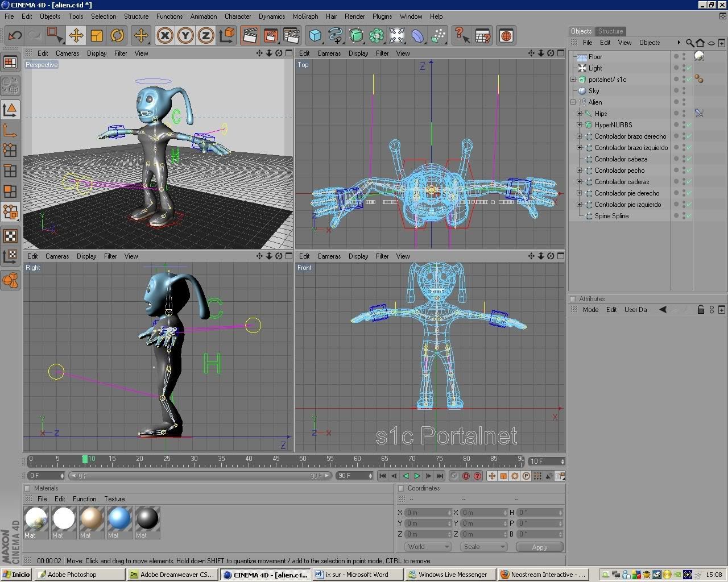Screen dimensions: 728x582
Task: Expand Controlador brazo derecho
Action: point(580,136)
